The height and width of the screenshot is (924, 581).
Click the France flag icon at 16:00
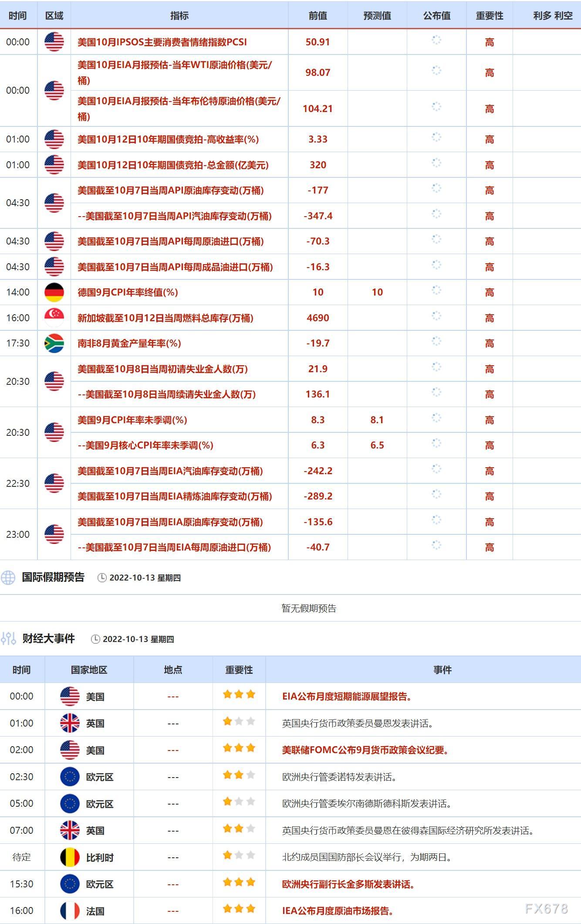point(70,911)
